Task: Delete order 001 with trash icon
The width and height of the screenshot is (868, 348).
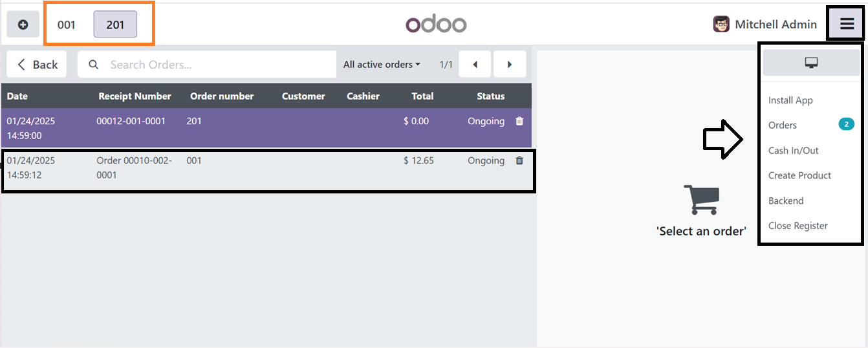Action: pyautogui.click(x=519, y=160)
